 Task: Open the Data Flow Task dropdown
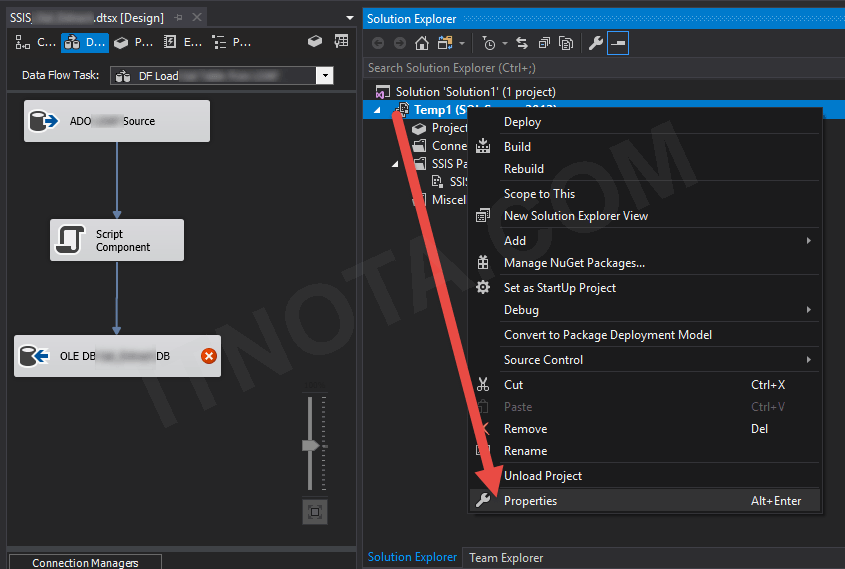324,76
